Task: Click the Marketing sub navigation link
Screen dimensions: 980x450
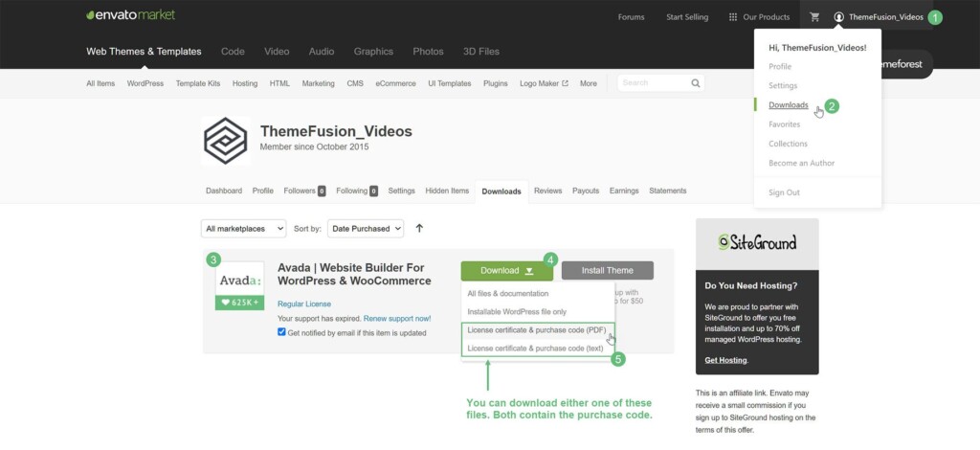Action: point(318,83)
